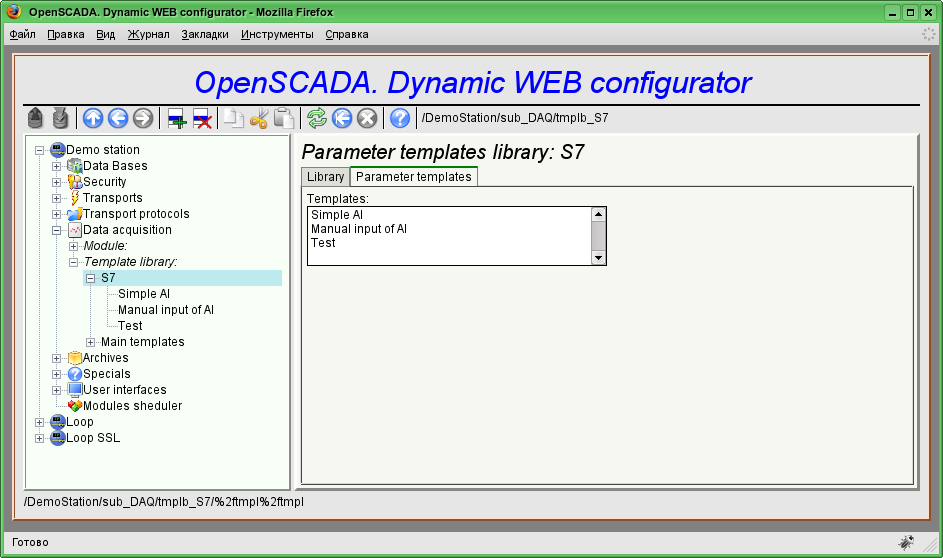Click the Save to database toolbar icon
The image size is (943, 558).
60,118
